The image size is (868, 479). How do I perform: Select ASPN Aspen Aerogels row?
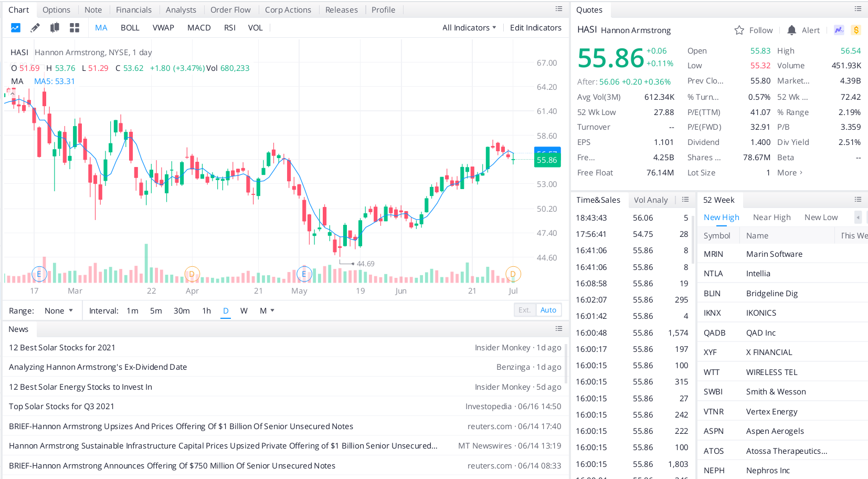(782, 431)
